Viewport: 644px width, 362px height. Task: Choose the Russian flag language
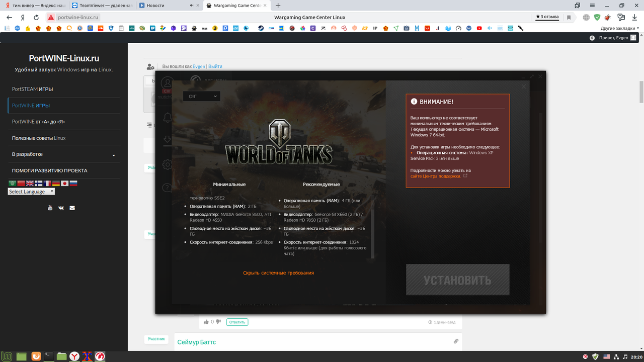tap(73, 184)
